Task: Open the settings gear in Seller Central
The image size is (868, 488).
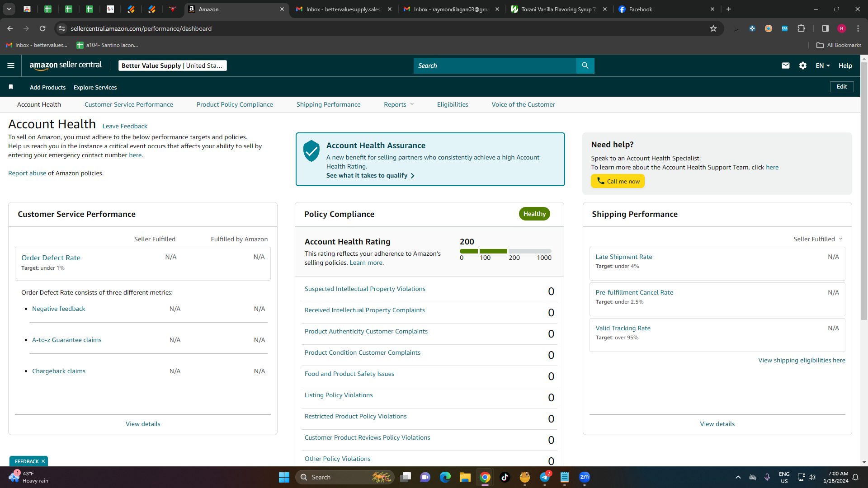Action: 803,66
